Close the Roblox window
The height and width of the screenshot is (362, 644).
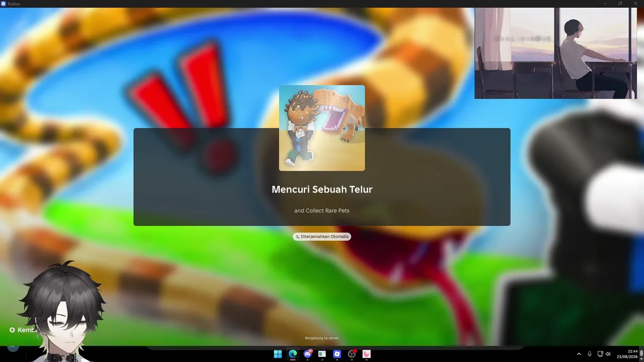tap(635, 4)
